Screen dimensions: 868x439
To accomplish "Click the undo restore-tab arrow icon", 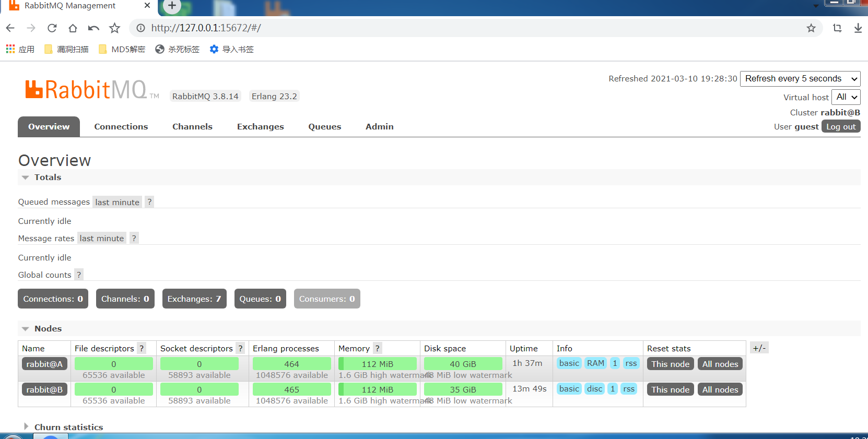I will (x=93, y=28).
